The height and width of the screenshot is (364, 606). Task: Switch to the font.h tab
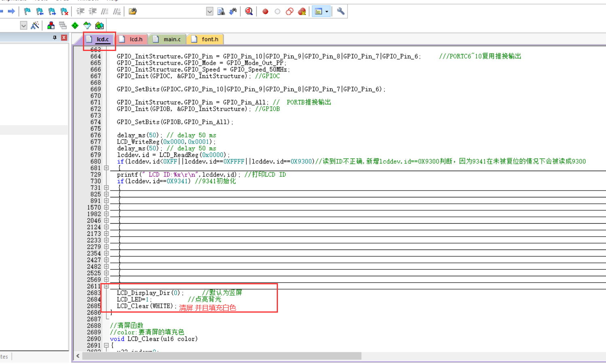206,39
